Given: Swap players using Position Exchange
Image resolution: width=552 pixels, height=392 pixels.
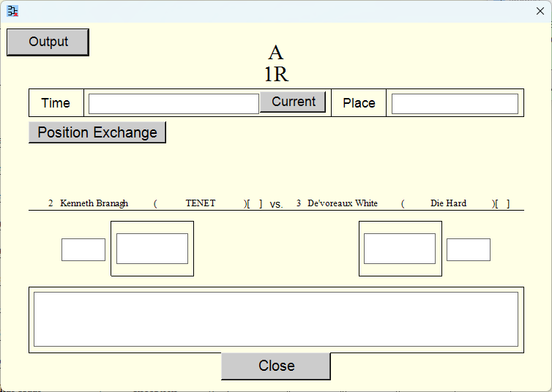Looking at the screenshot, I should 97,132.
